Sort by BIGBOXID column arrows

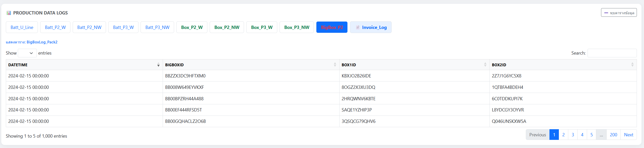(335, 65)
